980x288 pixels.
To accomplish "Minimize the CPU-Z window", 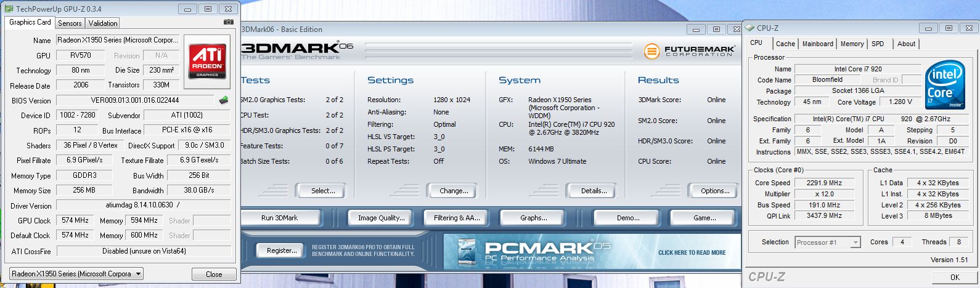I will [928, 28].
